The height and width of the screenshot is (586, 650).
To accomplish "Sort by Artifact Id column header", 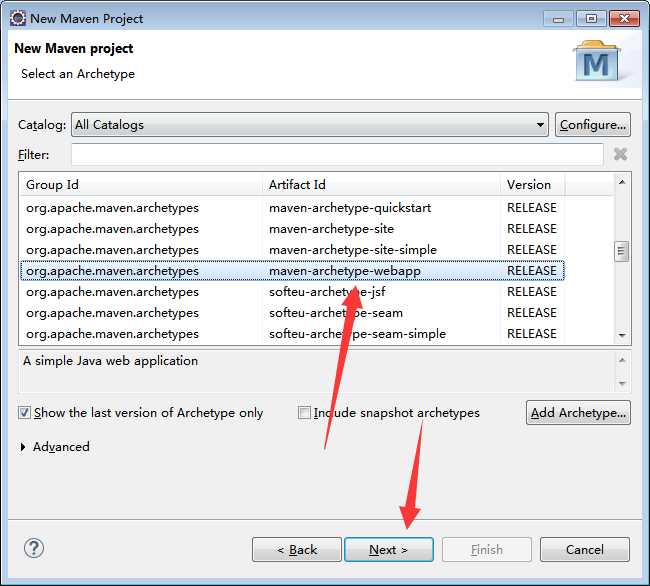I will pyautogui.click(x=381, y=184).
